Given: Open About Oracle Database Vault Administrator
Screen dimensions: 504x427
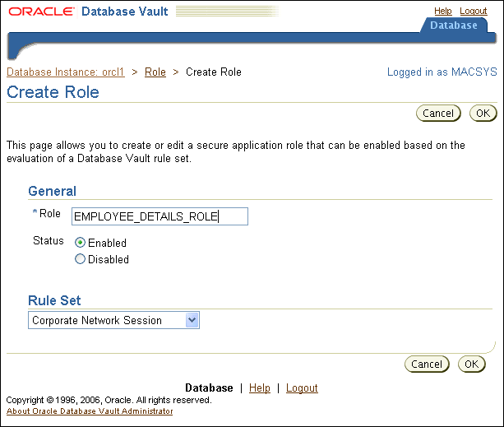Looking at the screenshot, I should (x=90, y=411).
